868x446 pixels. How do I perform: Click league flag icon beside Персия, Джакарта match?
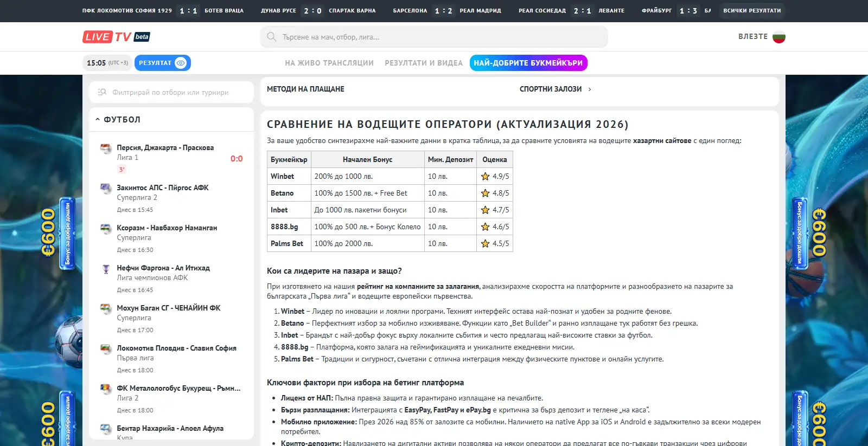[106, 148]
